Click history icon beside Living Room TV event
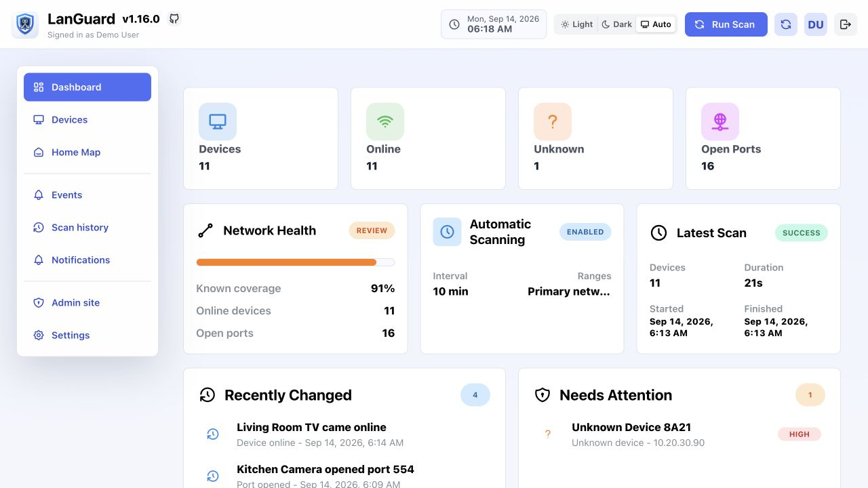 pos(213,434)
